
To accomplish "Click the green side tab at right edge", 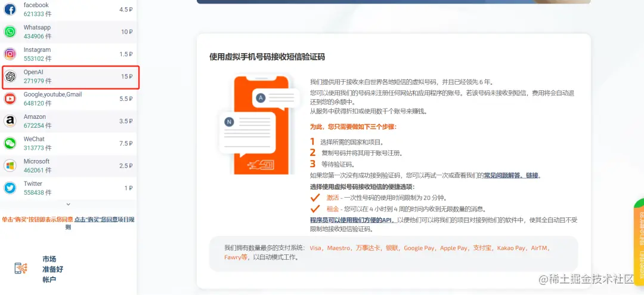I will click(639, 242).
